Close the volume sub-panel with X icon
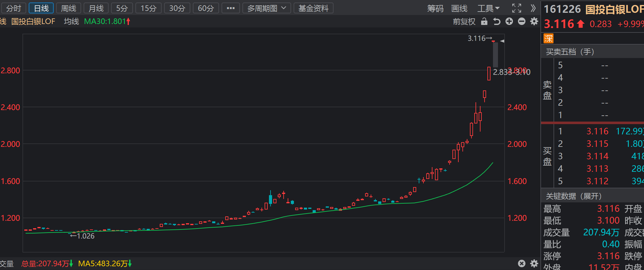644x270 pixels. click(522, 263)
